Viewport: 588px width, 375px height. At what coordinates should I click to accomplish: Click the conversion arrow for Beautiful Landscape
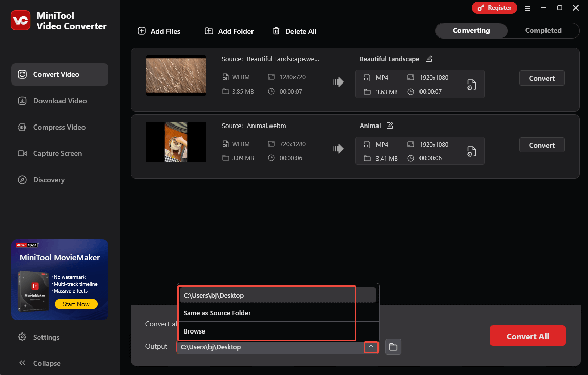[338, 82]
